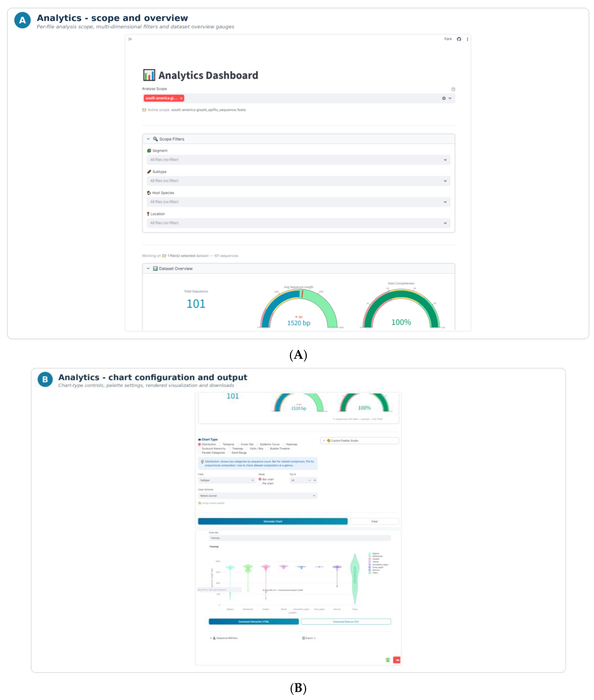Click the Chart title input field
This screenshot has height=700, width=594.
[x=300, y=538]
